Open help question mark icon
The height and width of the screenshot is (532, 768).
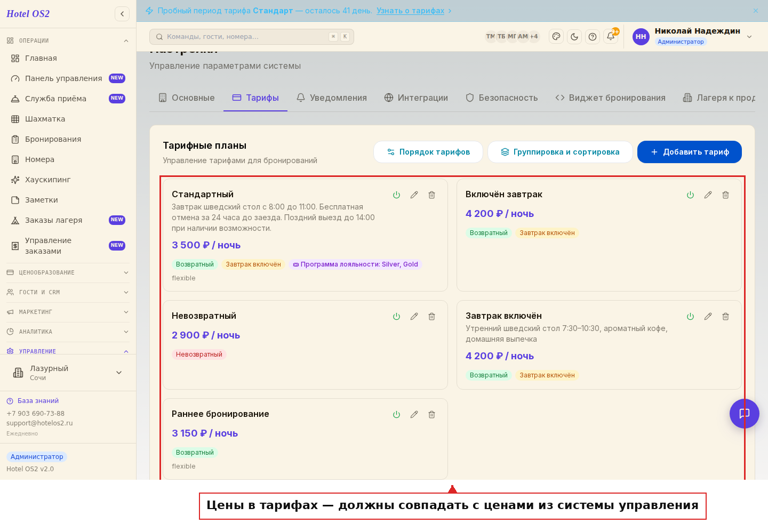pos(593,37)
